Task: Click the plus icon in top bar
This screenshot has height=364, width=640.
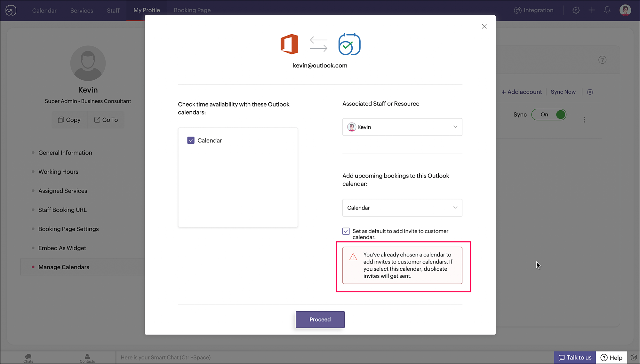Action: coord(592,10)
